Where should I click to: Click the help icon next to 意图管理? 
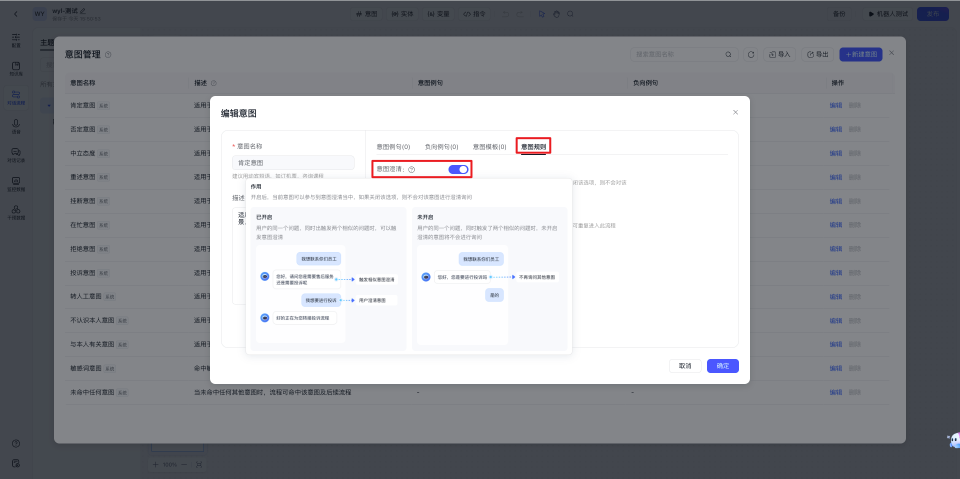(x=108, y=54)
